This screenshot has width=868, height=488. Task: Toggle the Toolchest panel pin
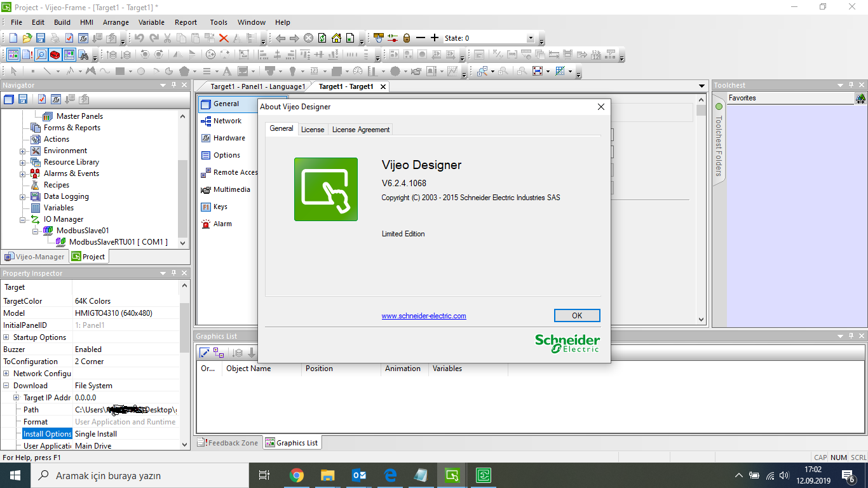pyautogui.click(x=851, y=85)
